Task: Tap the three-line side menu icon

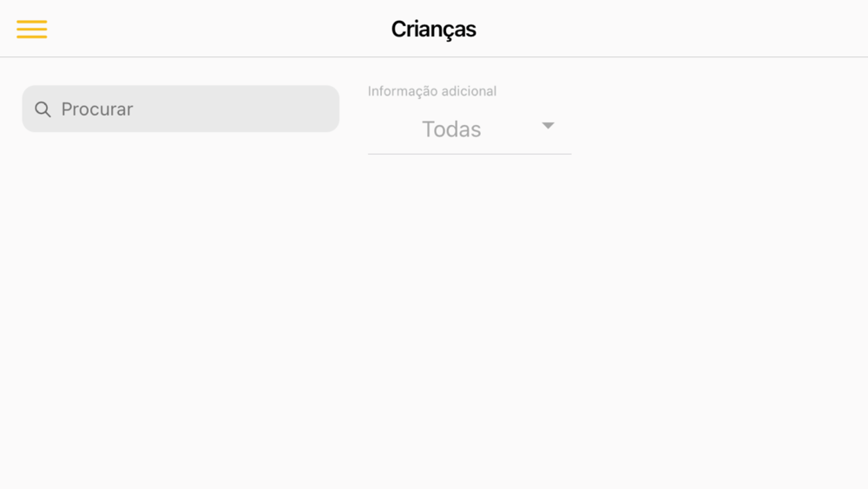Action: (31, 29)
